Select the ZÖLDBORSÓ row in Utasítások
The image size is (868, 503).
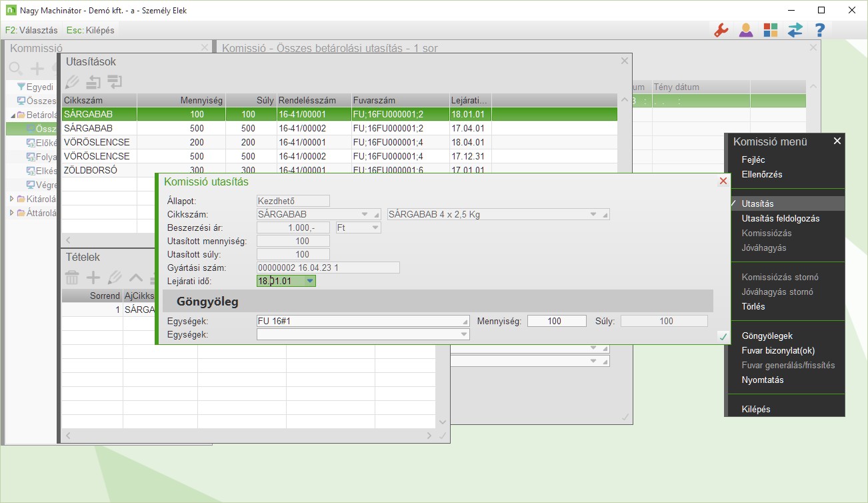coord(339,170)
